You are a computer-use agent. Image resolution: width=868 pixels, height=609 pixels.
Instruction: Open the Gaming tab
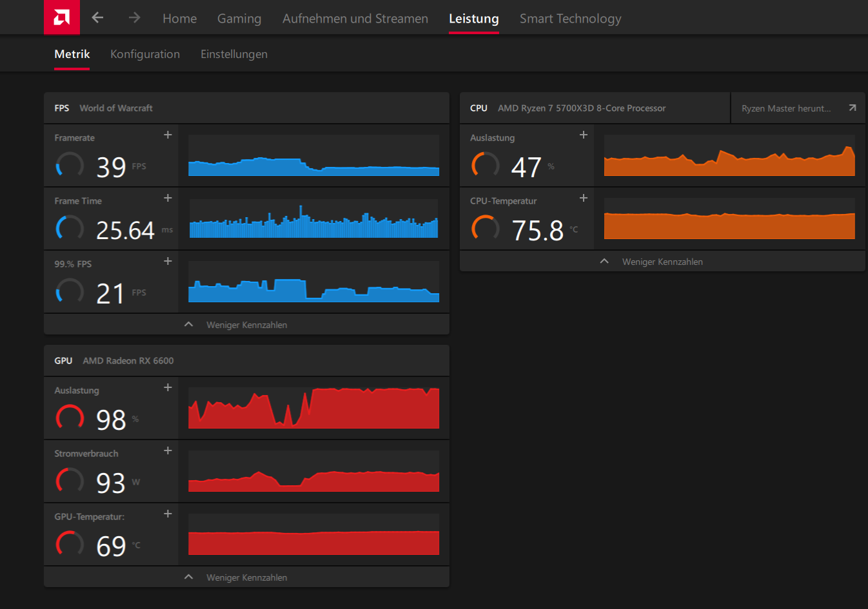click(239, 19)
